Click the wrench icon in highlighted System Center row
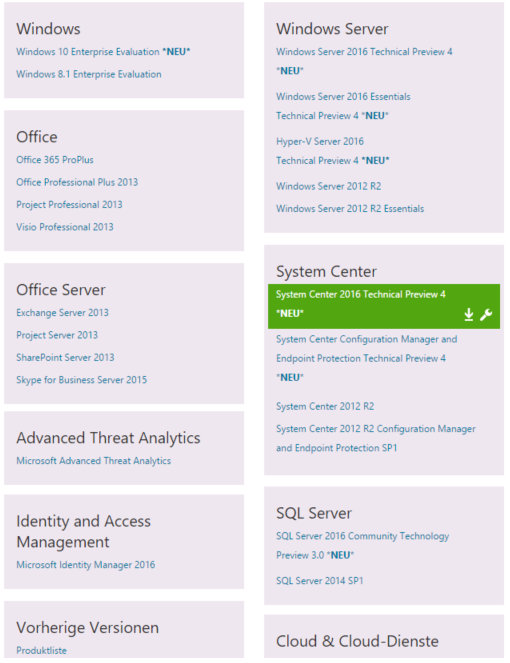 pyautogui.click(x=486, y=314)
